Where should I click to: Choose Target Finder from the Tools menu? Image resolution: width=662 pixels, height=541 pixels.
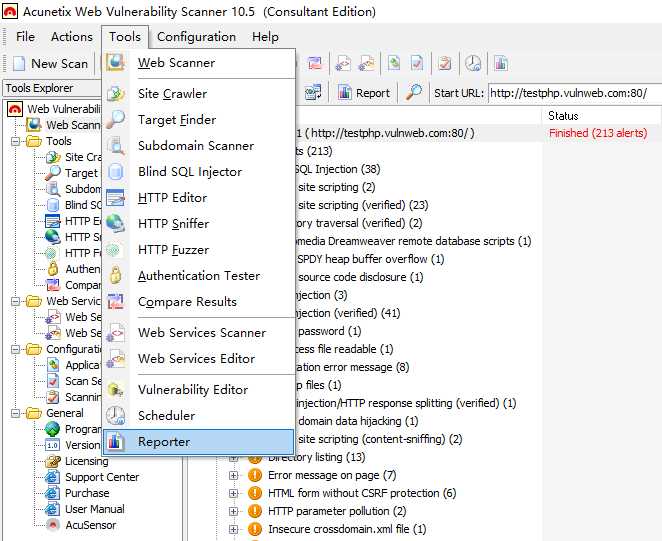coord(198,120)
